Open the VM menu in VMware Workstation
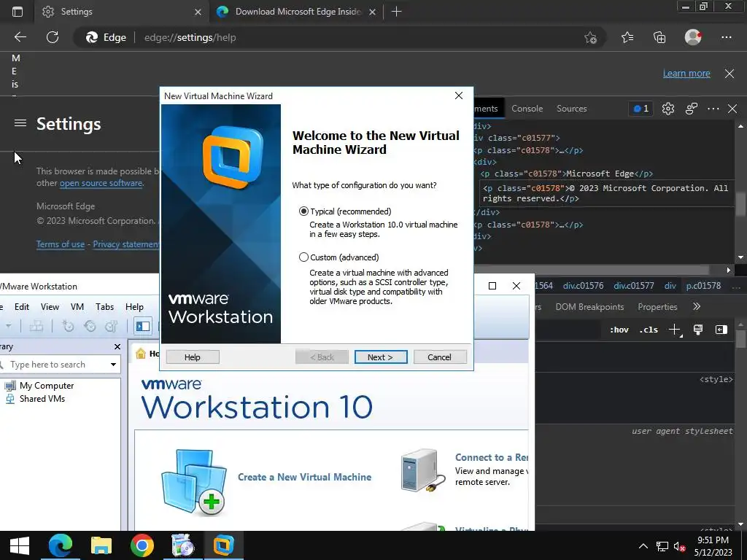747x560 pixels. (77, 307)
